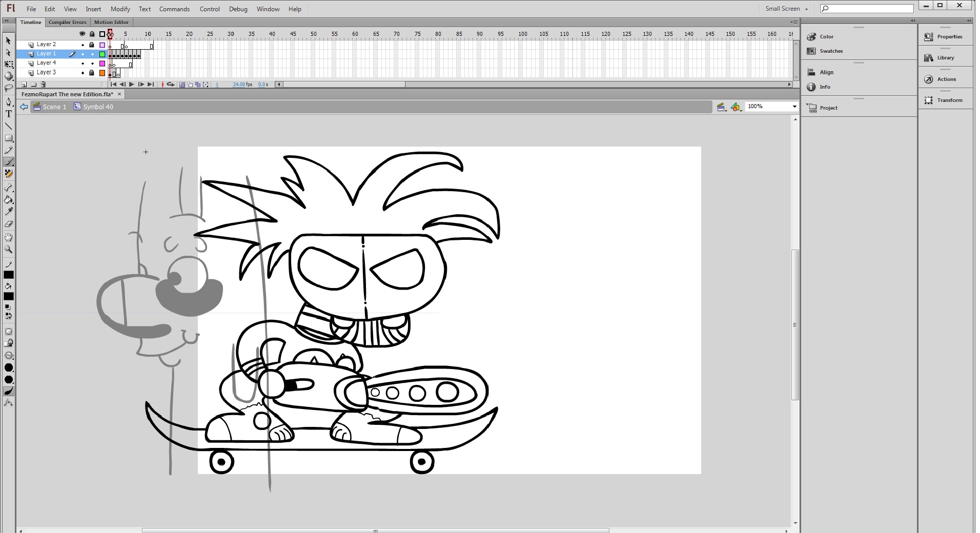Select the Brush tool in toolbar

(x=9, y=162)
